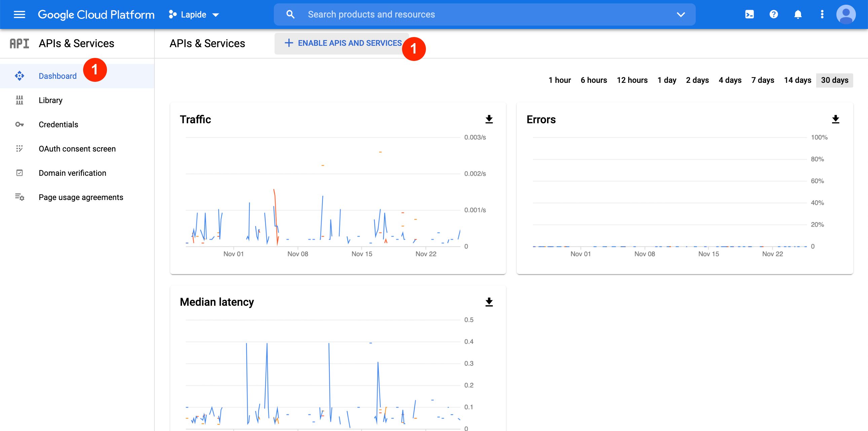Select the 30 days time range

[834, 80]
